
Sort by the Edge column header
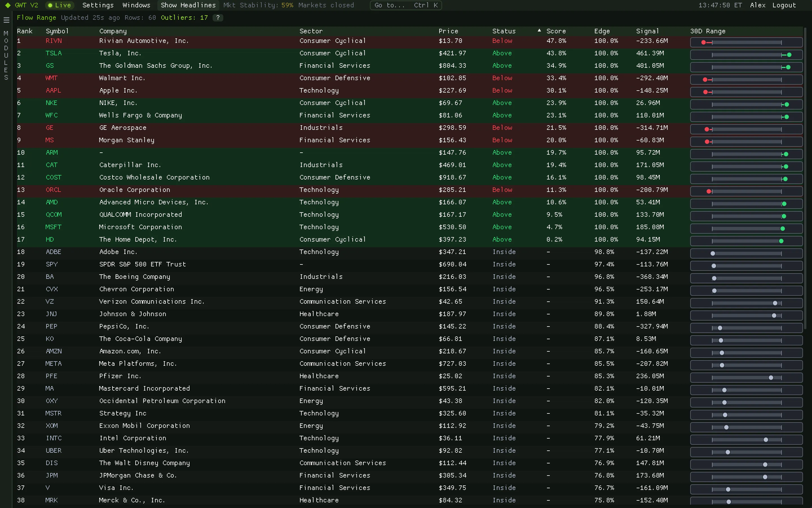[602, 31]
